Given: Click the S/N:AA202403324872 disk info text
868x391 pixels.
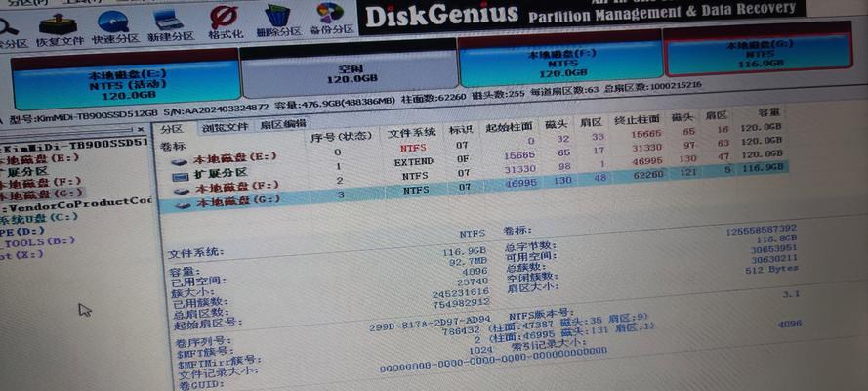Looking at the screenshot, I should pyautogui.click(x=216, y=109).
